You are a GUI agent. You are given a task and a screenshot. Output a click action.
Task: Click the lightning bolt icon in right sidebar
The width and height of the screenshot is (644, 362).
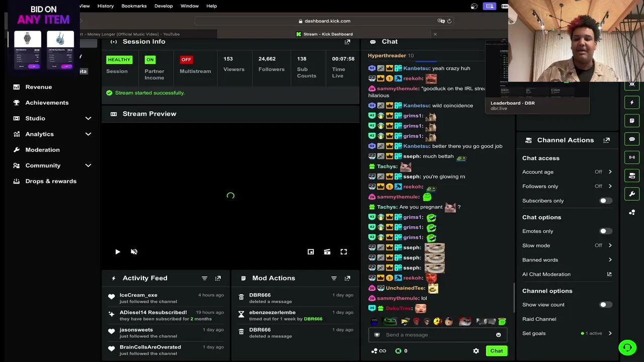[x=632, y=103]
